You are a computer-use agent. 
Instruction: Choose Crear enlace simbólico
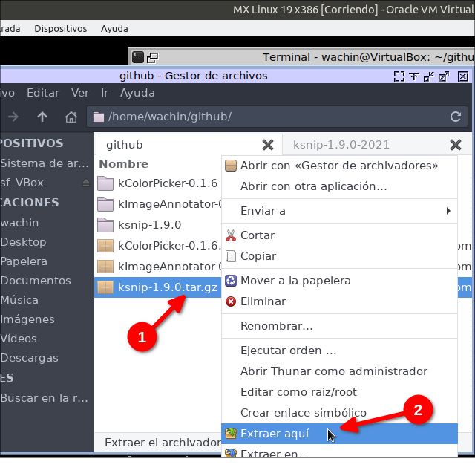339,413
